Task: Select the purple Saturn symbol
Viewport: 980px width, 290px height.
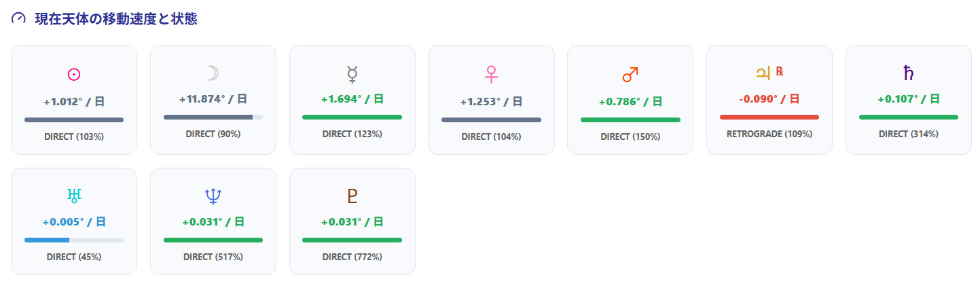Action: [x=908, y=72]
